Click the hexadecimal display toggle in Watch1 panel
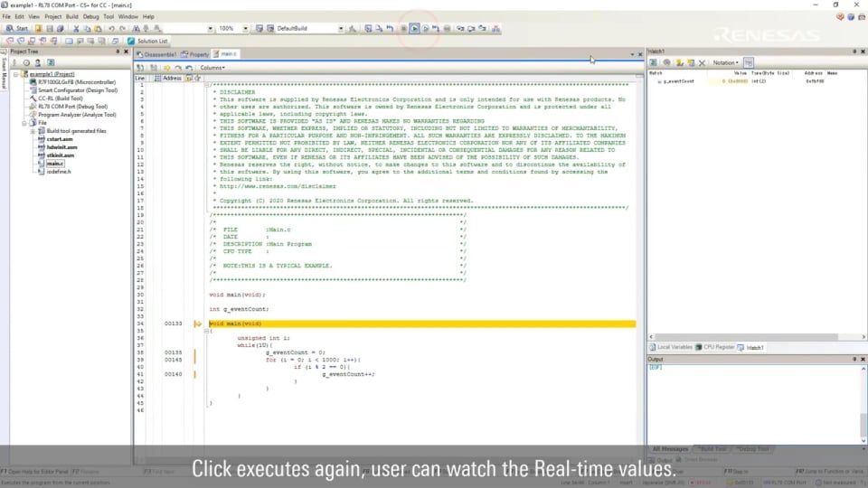This screenshot has width=868, height=488. coord(749,62)
